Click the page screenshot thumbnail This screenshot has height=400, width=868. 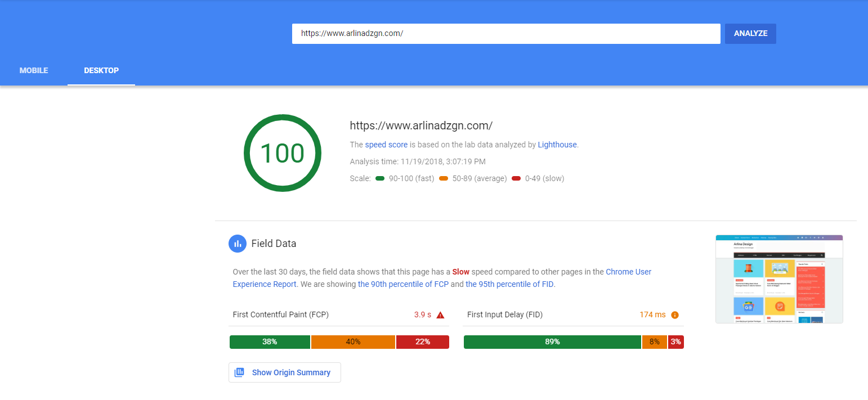coord(779,279)
